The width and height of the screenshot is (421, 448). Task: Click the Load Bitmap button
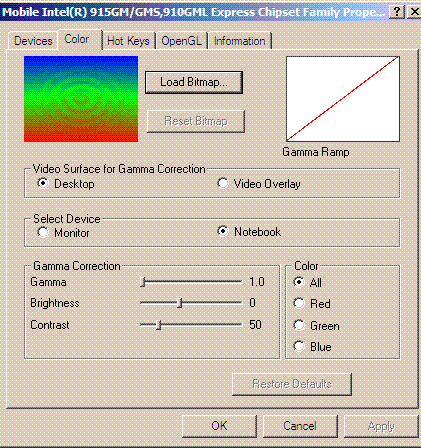coord(194,82)
